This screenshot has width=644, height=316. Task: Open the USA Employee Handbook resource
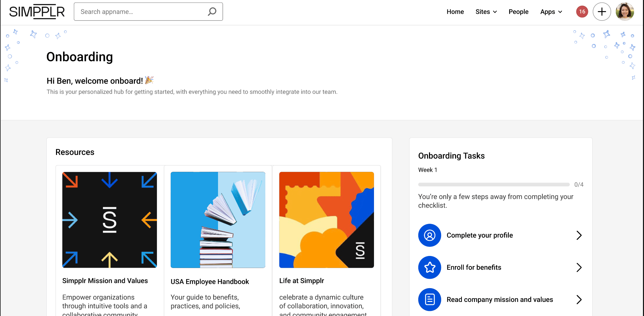click(210, 282)
